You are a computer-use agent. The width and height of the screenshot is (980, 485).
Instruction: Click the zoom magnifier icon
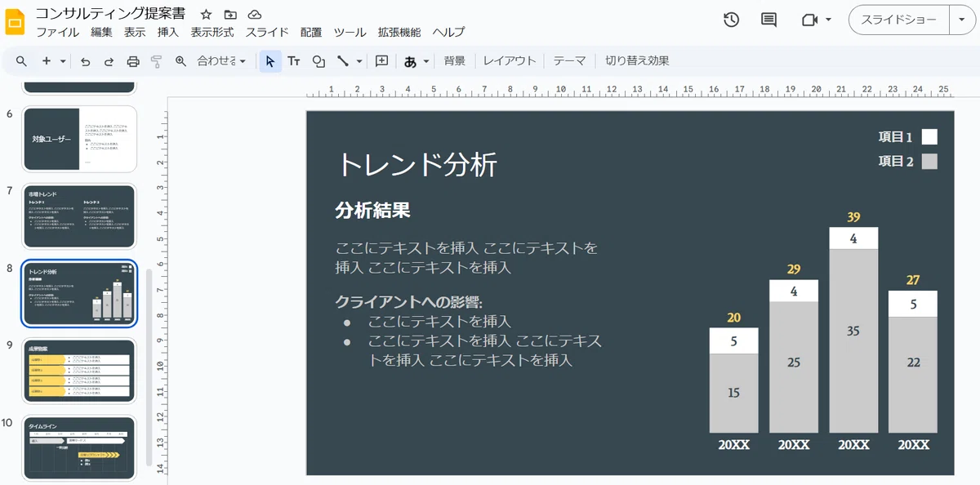pos(181,61)
